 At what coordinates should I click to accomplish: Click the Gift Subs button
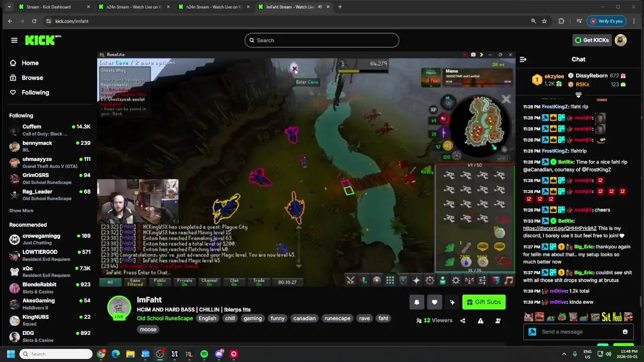tap(484, 302)
